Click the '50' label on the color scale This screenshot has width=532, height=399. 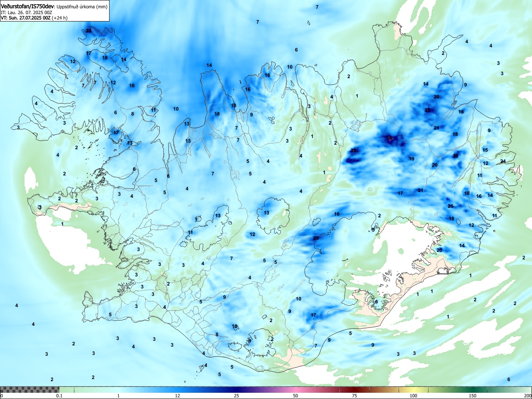pyautogui.click(x=296, y=396)
